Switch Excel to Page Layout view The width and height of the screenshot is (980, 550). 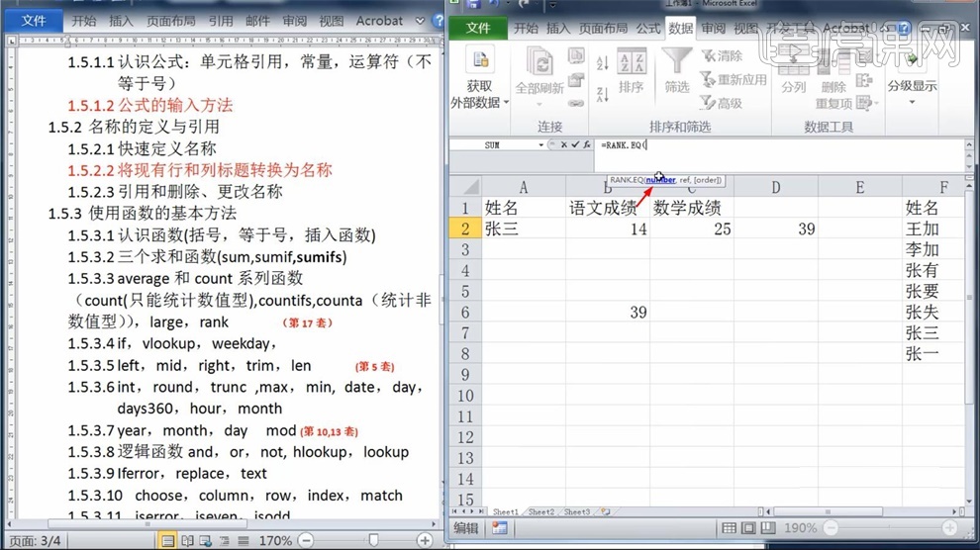coord(748,528)
